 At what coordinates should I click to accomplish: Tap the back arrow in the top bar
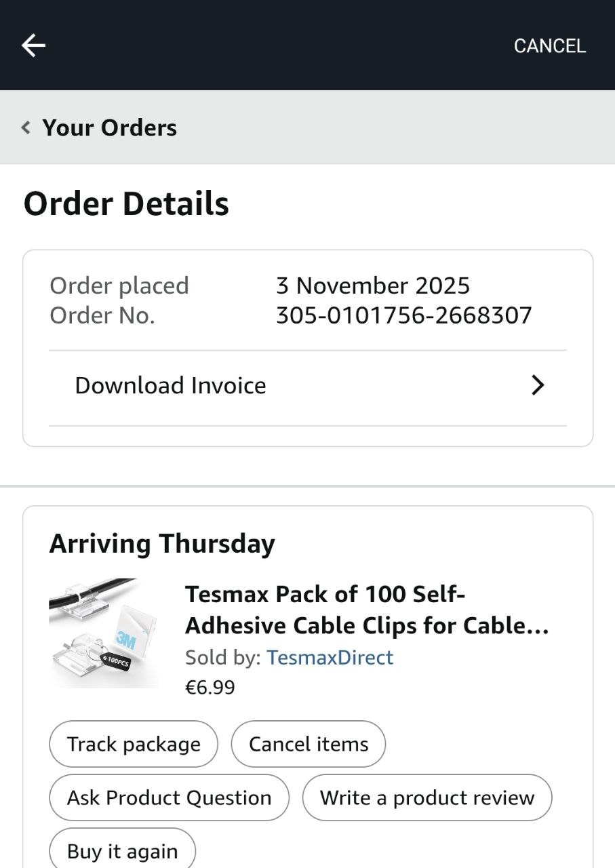pos(33,45)
